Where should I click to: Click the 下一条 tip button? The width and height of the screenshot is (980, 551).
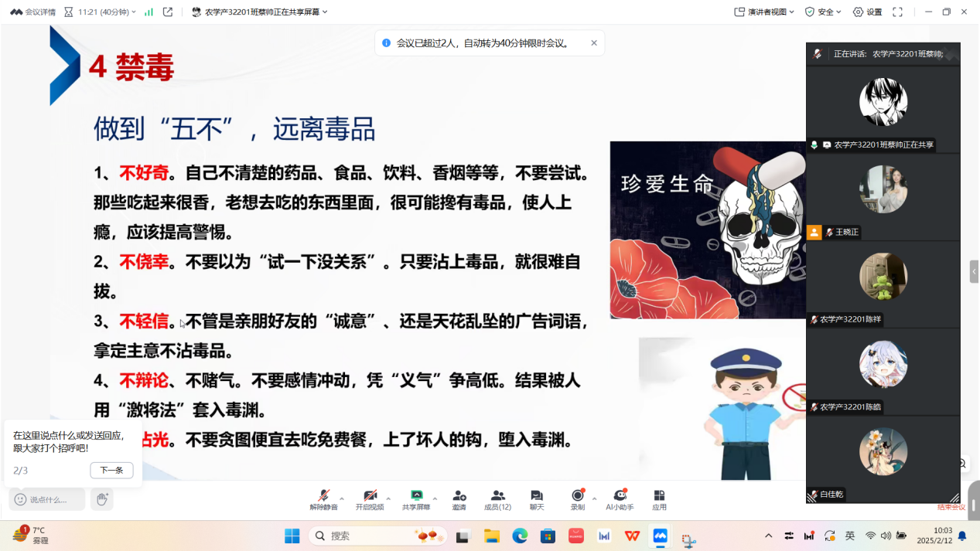tap(111, 470)
